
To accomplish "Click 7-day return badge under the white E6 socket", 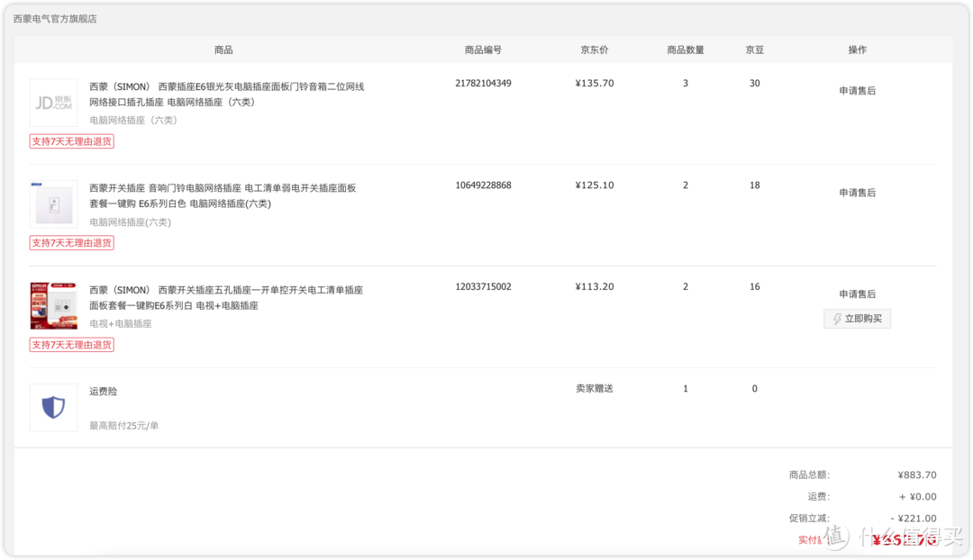I will 71,243.
